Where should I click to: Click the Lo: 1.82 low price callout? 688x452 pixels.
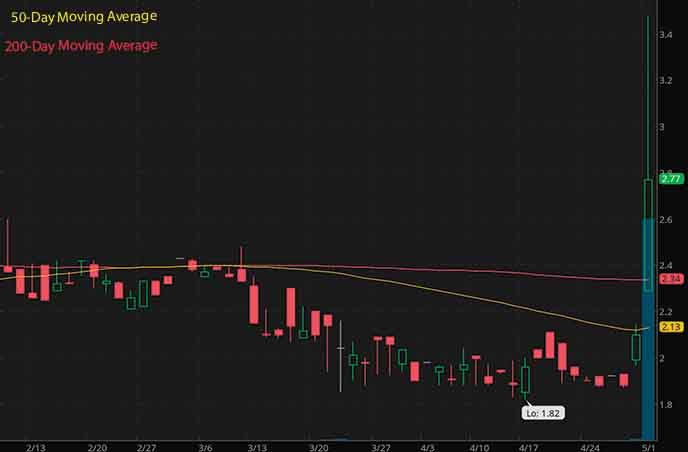click(543, 413)
